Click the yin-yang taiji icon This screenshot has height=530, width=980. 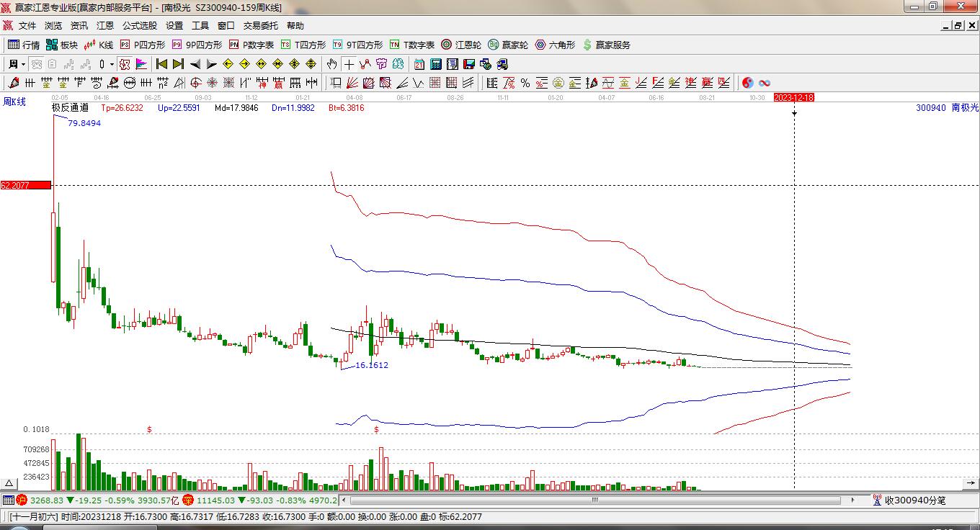[x=747, y=83]
